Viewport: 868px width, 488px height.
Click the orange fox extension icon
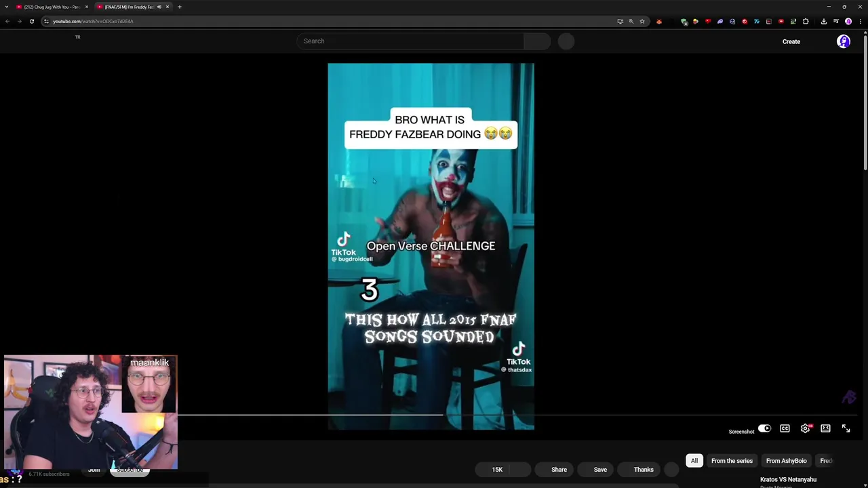coord(659,22)
